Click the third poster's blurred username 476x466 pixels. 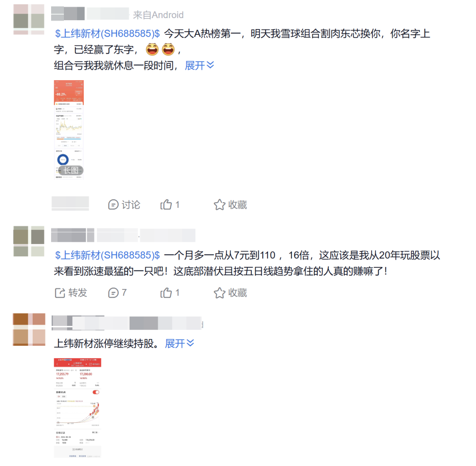(x=127, y=323)
